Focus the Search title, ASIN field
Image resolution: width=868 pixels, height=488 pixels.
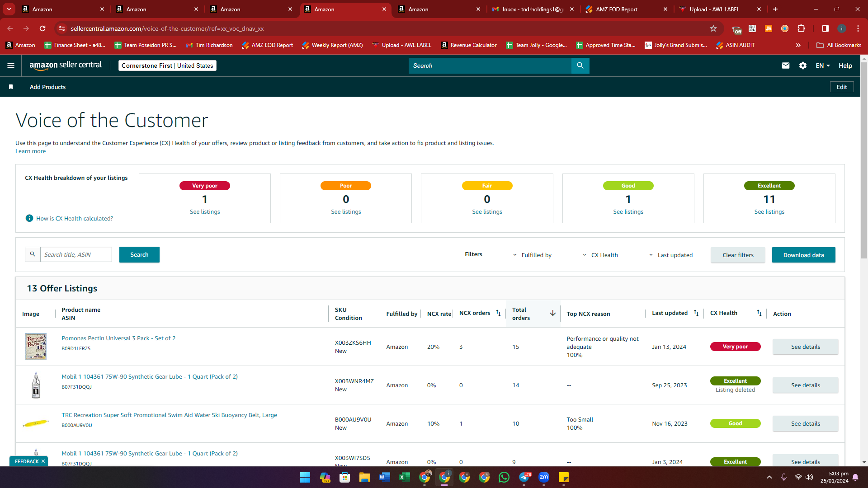(x=76, y=254)
